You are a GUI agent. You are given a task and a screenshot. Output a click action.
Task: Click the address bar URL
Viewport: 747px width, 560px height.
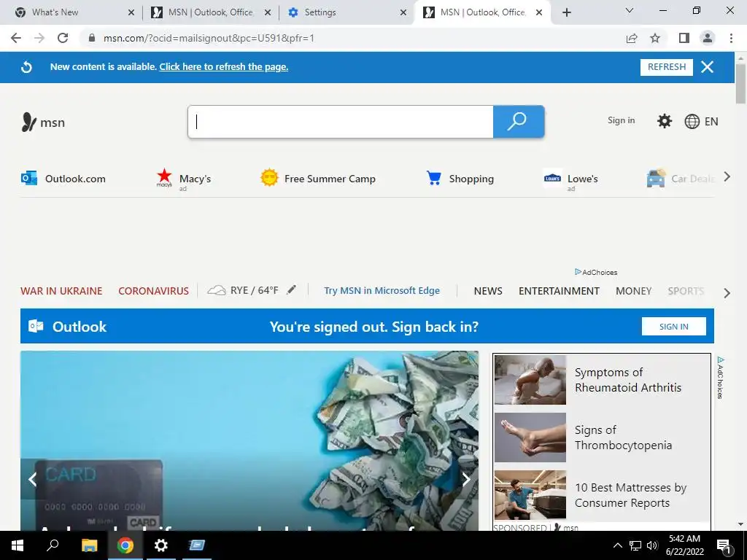coord(209,38)
